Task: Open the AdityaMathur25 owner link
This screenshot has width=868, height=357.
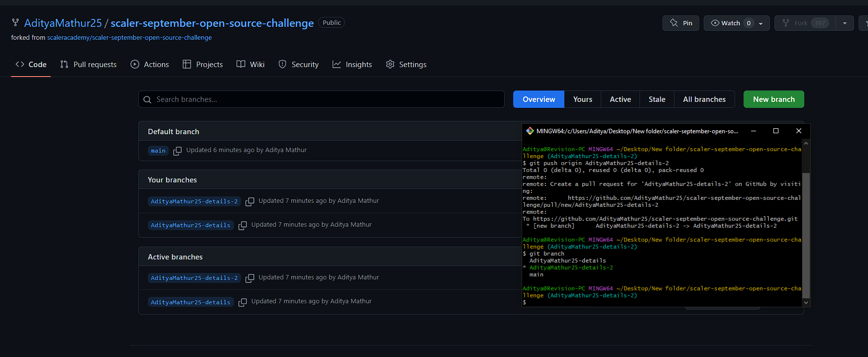Action: tap(63, 23)
